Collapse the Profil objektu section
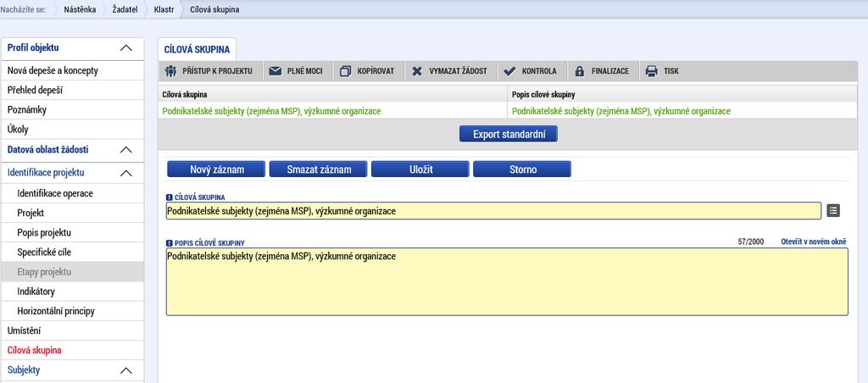 [126, 48]
